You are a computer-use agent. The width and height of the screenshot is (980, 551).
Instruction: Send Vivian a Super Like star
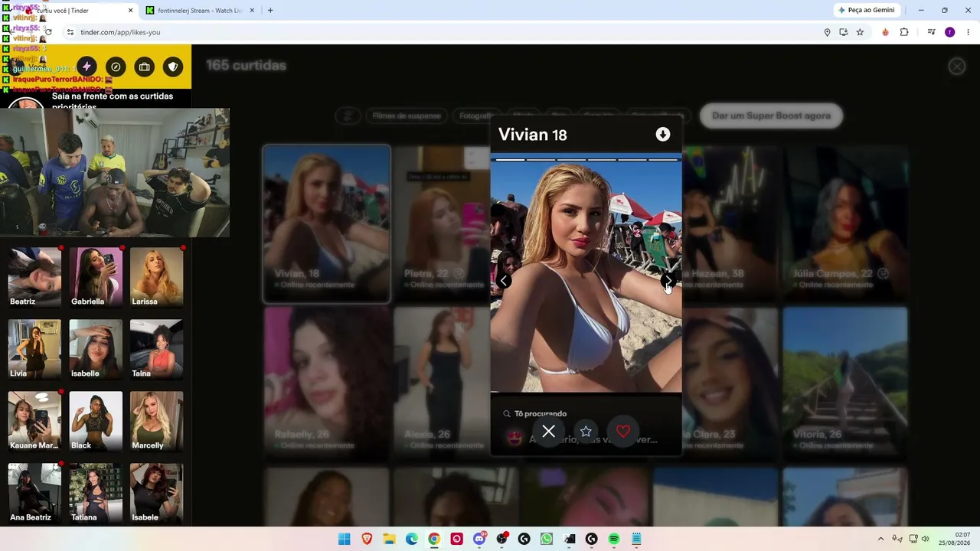click(x=586, y=432)
